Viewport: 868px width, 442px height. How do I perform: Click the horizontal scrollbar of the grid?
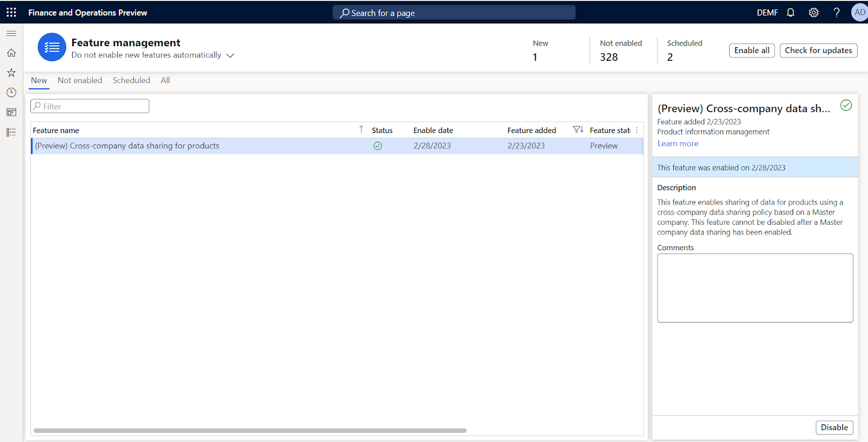click(250, 431)
